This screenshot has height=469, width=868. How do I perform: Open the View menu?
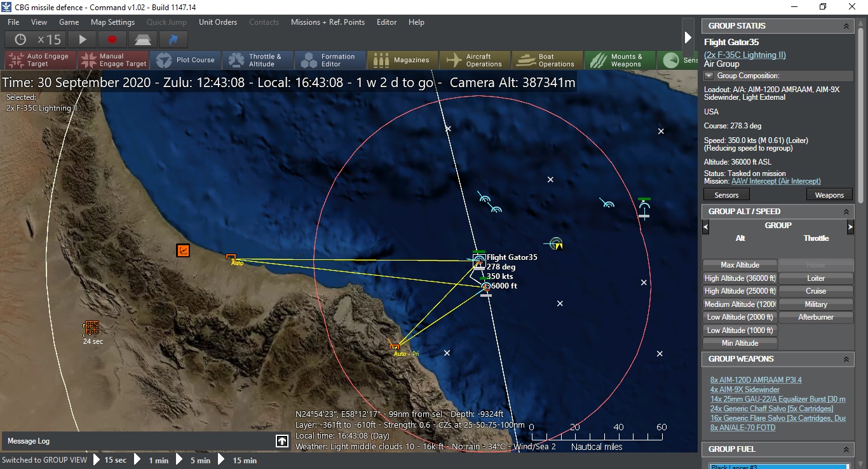pyautogui.click(x=39, y=22)
